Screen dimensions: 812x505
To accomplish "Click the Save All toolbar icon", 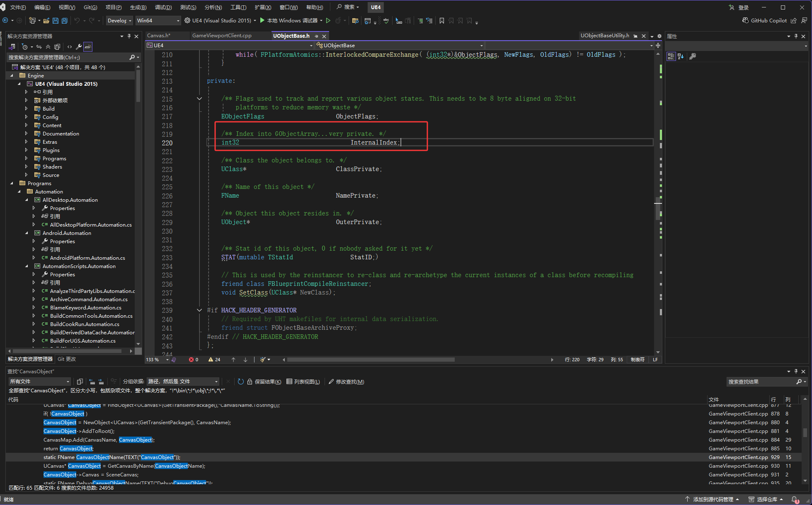I will 65,21.
